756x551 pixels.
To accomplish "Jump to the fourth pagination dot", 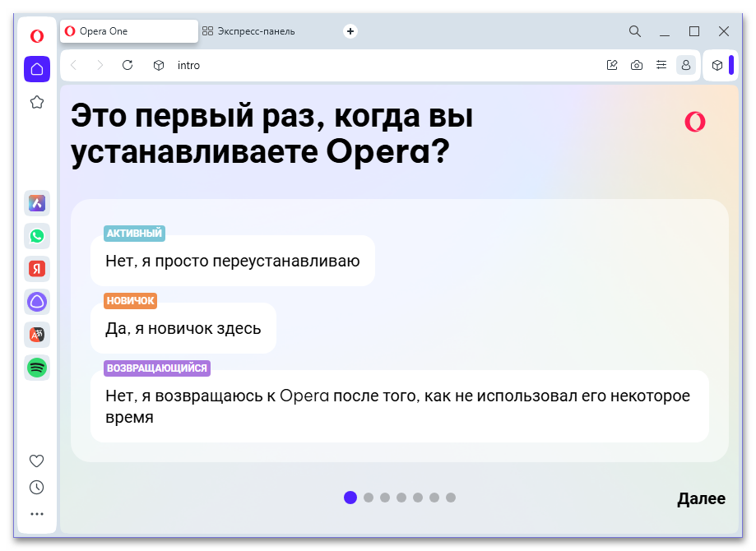I will [401, 498].
